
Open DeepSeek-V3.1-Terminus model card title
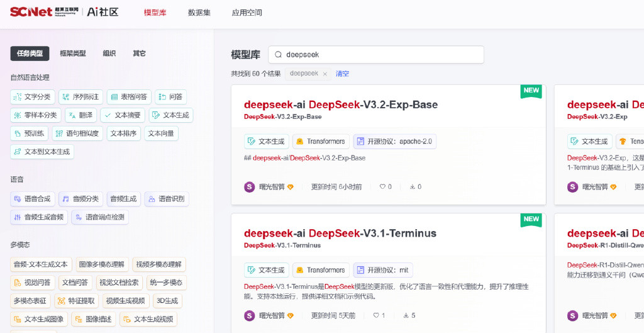point(340,233)
